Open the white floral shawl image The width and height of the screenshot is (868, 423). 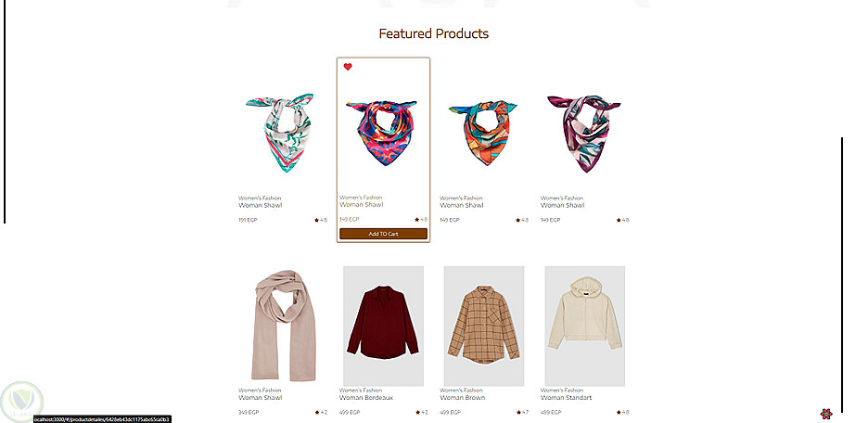tap(282, 133)
